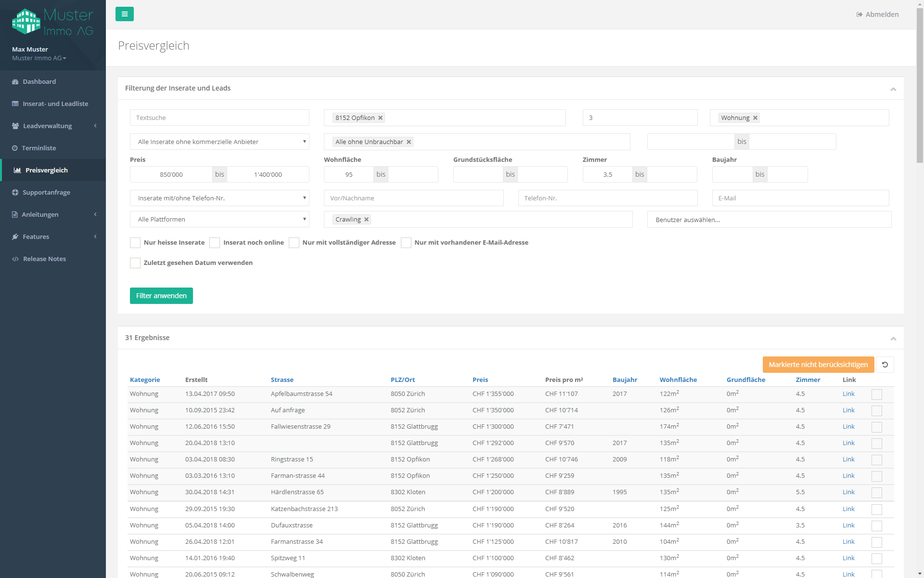This screenshot has width=924, height=578.
Task: Click the maximum Preis field 1'400'000
Action: click(268, 175)
